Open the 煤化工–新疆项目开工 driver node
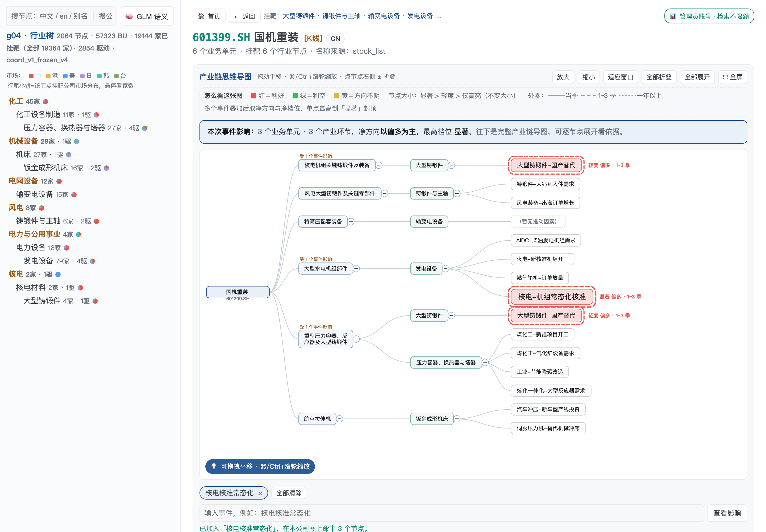The height and width of the screenshot is (532, 766). point(542,334)
